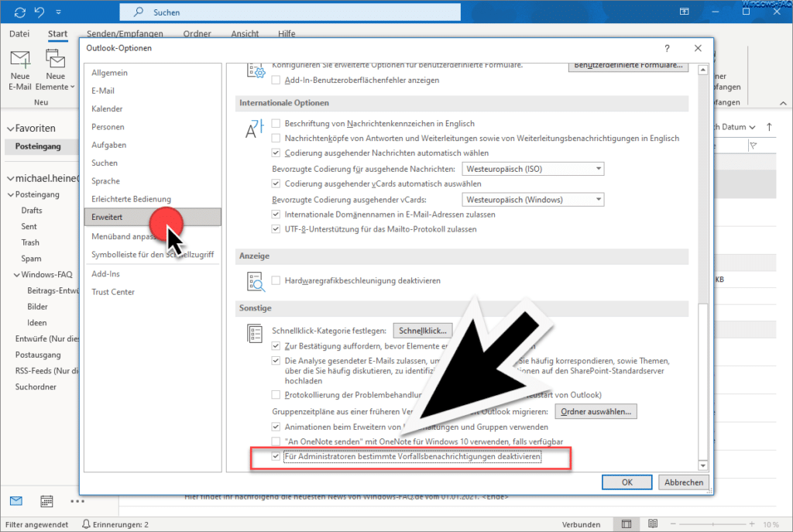793x532 pixels.
Task: Click the undo arrow icon
Action: pos(39,12)
